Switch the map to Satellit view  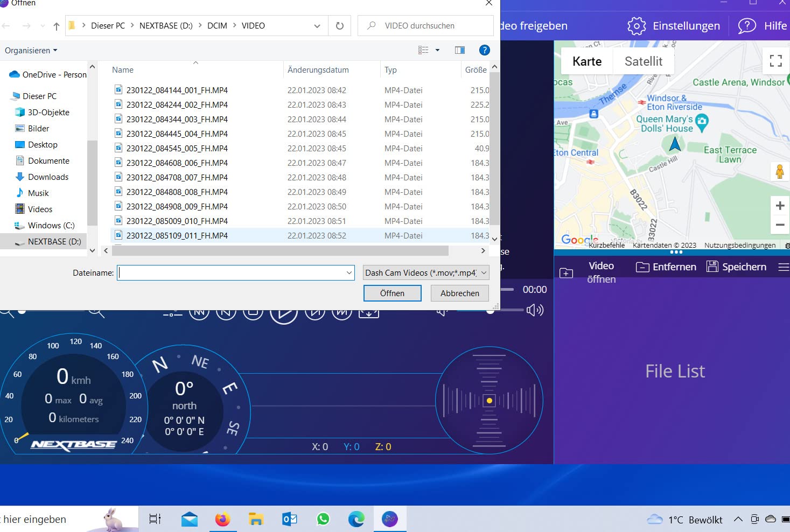click(644, 61)
